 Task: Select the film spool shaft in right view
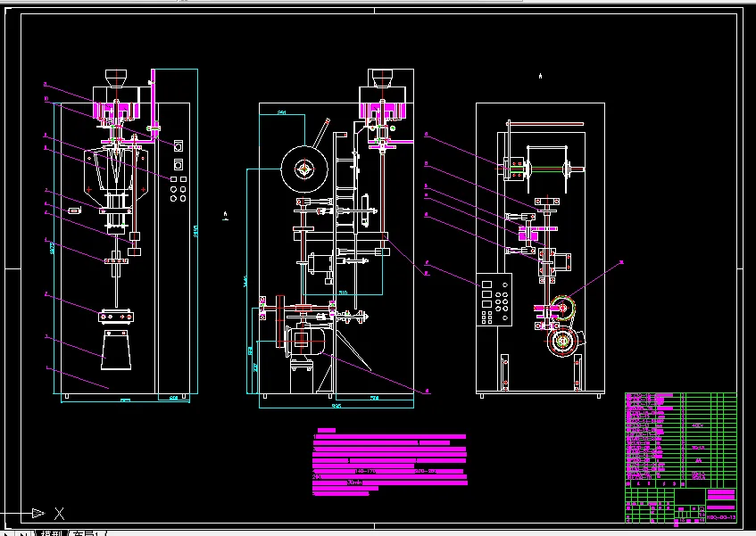click(548, 169)
